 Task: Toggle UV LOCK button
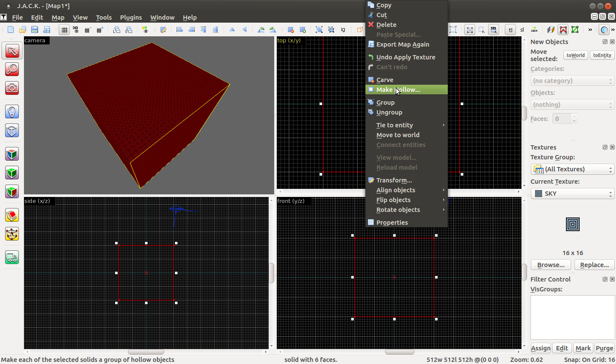pyautogui.click(x=534, y=29)
